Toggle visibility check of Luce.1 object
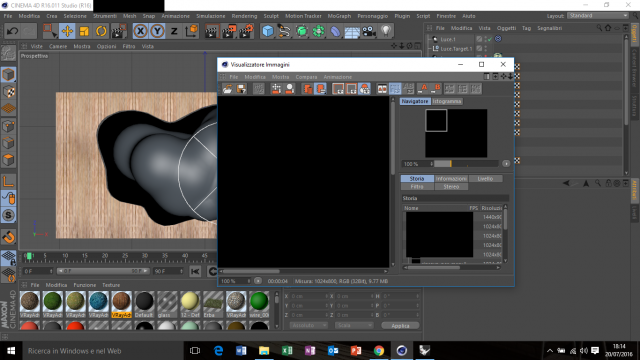 click(489, 39)
